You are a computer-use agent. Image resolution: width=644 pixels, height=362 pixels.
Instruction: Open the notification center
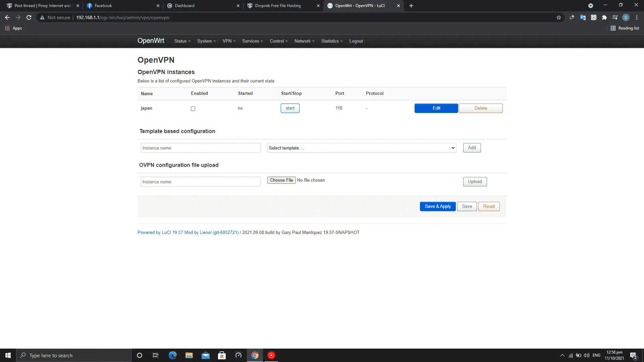(x=633, y=355)
